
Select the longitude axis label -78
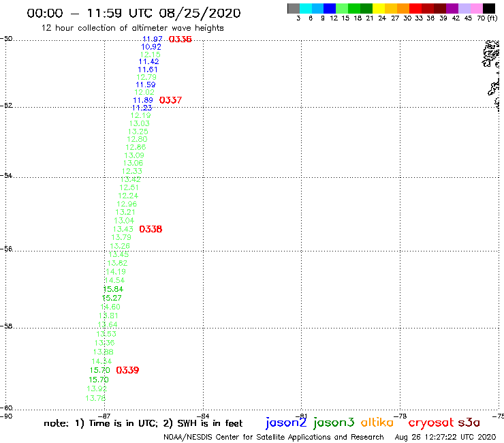tap(400, 416)
